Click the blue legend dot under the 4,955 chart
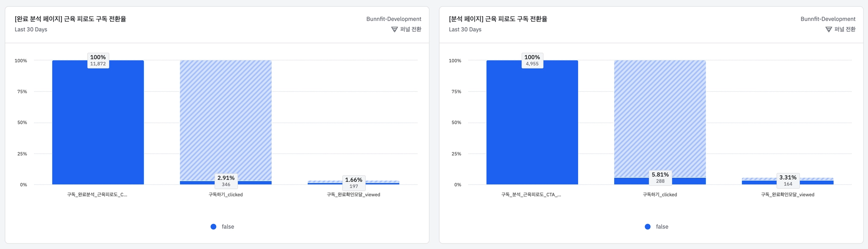The width and height of the screenshot is (868, 249). click(x=648, y=227)
